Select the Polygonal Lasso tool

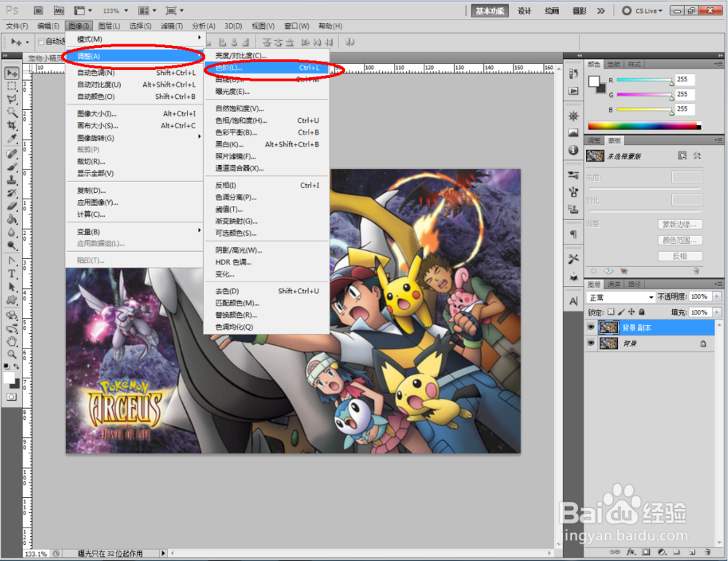pos(12,99)
